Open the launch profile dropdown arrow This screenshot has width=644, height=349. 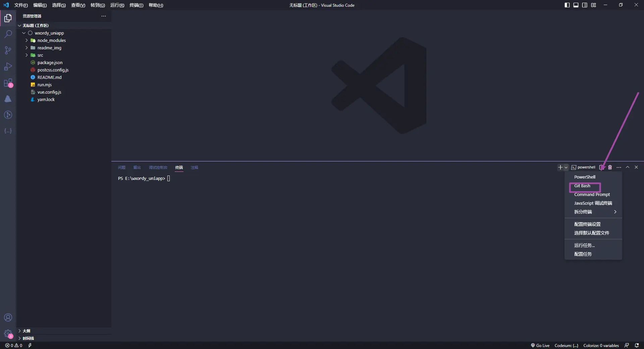[566, 167]
